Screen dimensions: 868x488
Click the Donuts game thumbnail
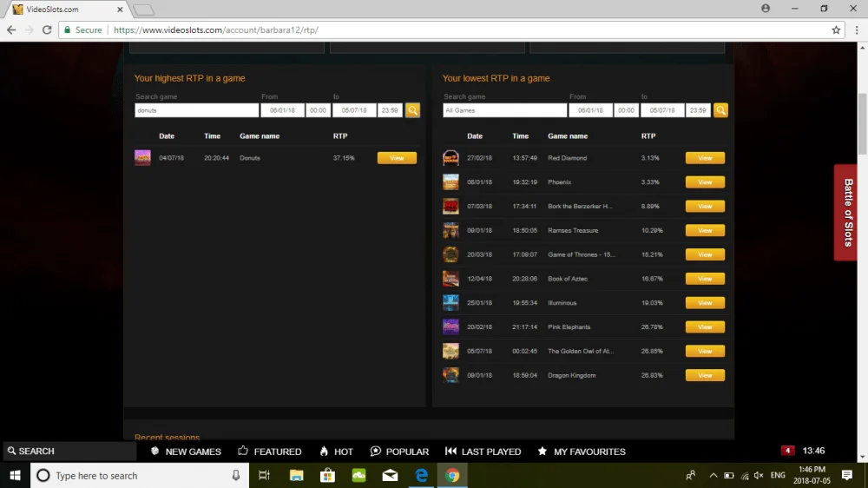click(x=142, y=158)
